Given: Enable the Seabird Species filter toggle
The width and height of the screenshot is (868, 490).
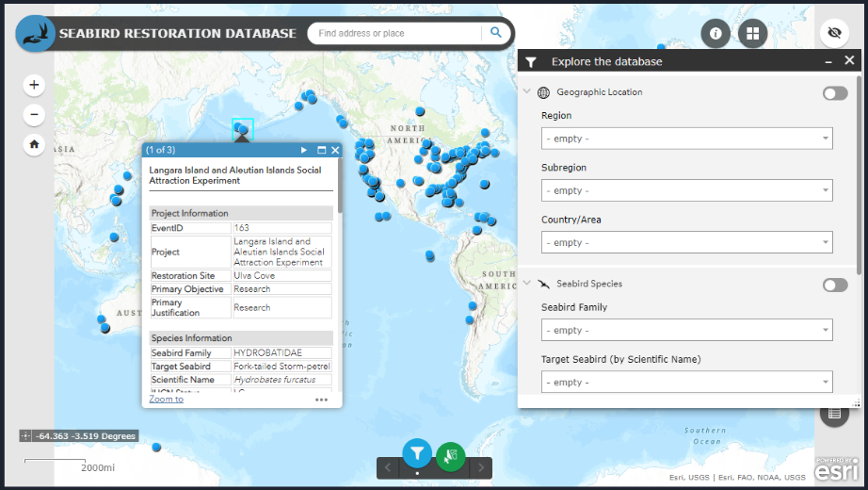Looking at the screenshot, I should (834, 285).
